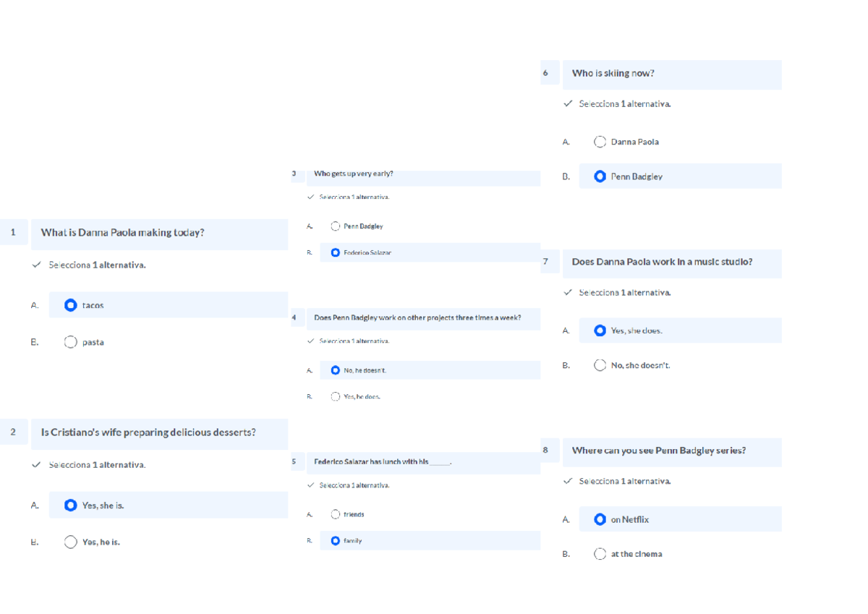Screen dimensions: 868x614
Task: Select 'Yes, she is.' for question 2
Action: coord(70,506)
